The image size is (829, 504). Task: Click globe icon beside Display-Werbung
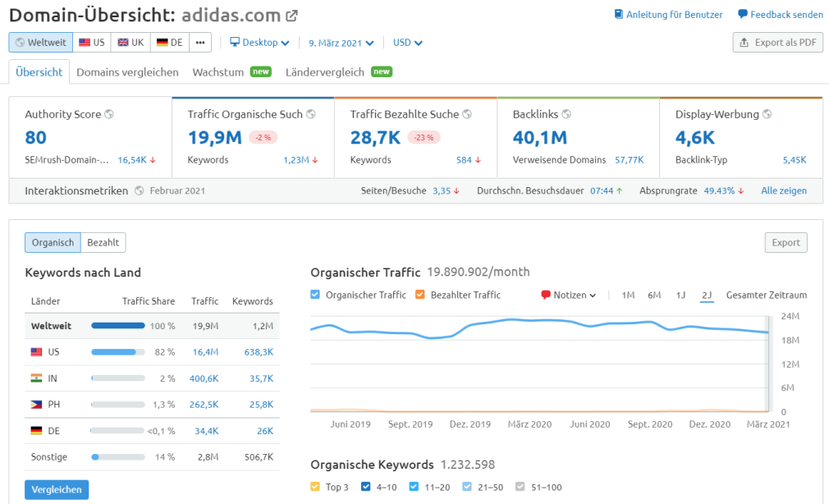pos(767,115)
